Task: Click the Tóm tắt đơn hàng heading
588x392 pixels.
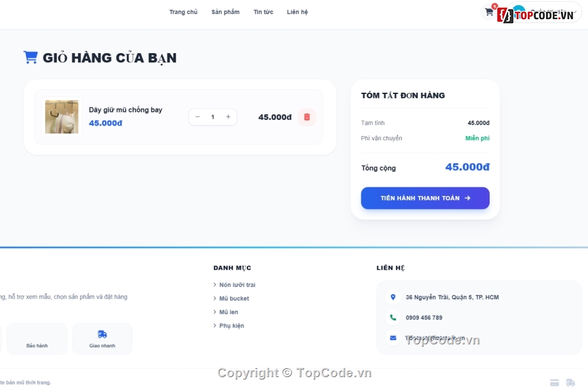Action: 403,96
